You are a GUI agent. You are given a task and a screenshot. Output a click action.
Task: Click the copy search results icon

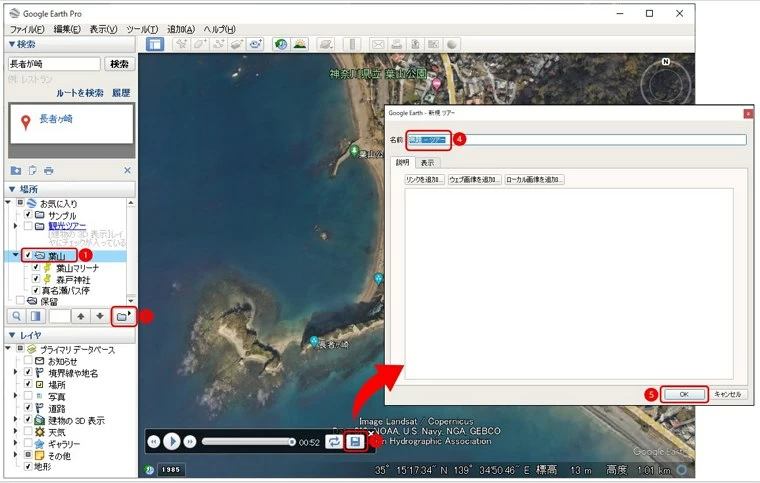tap(32, 171)
